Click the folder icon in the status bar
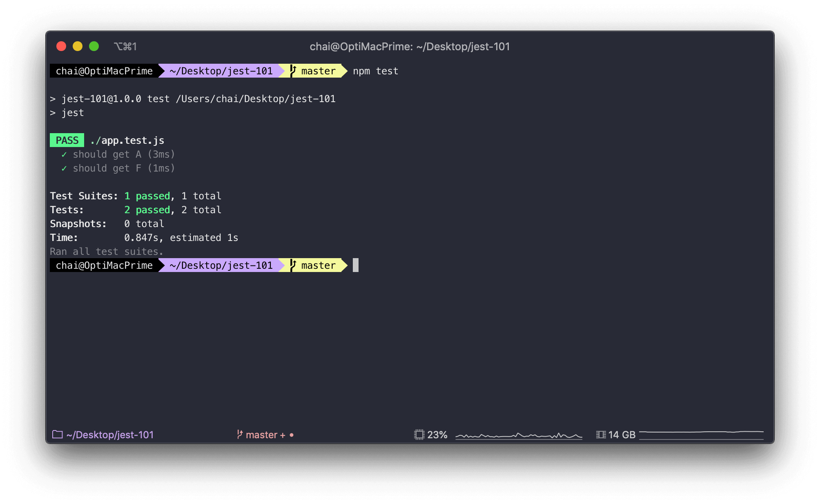The height and width of the screenshot is (504, 820). [x=58, y=435]
